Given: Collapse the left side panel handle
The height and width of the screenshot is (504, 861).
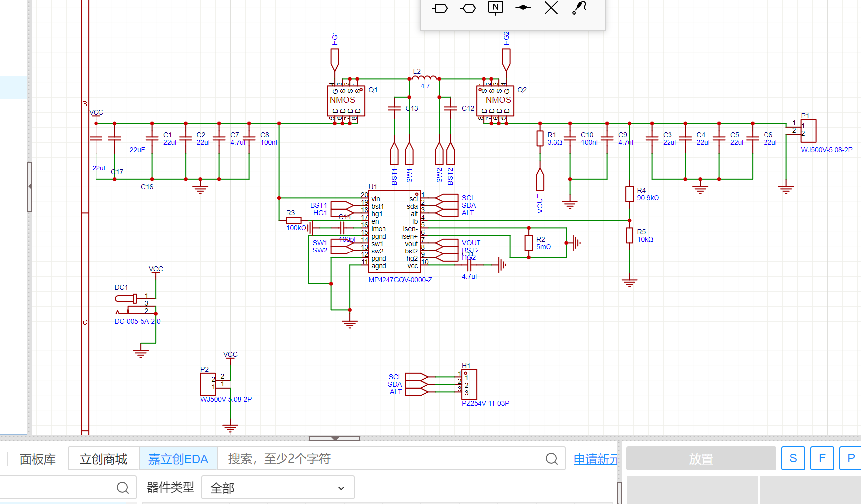Looking at the screenshot, I should (x=30, y=186).
